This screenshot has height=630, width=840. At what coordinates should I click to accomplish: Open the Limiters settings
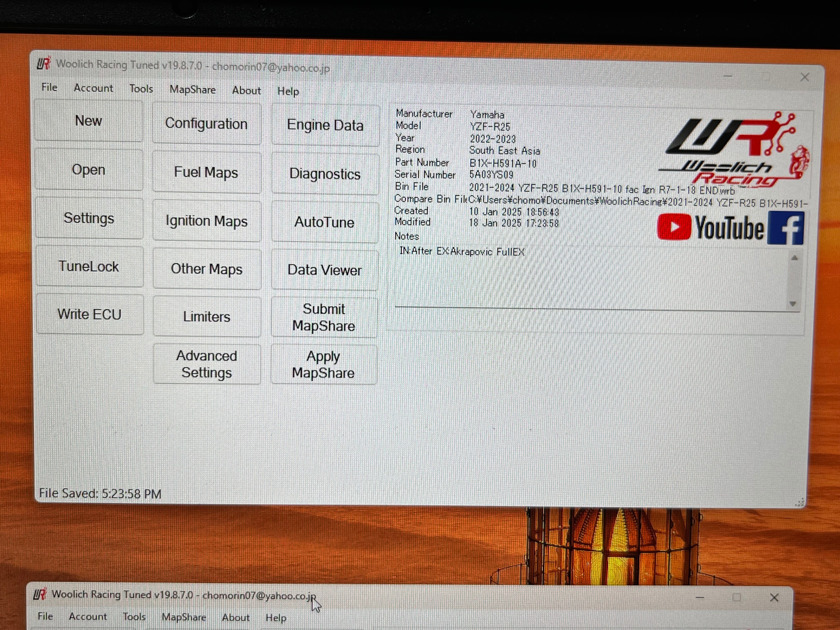206,317
